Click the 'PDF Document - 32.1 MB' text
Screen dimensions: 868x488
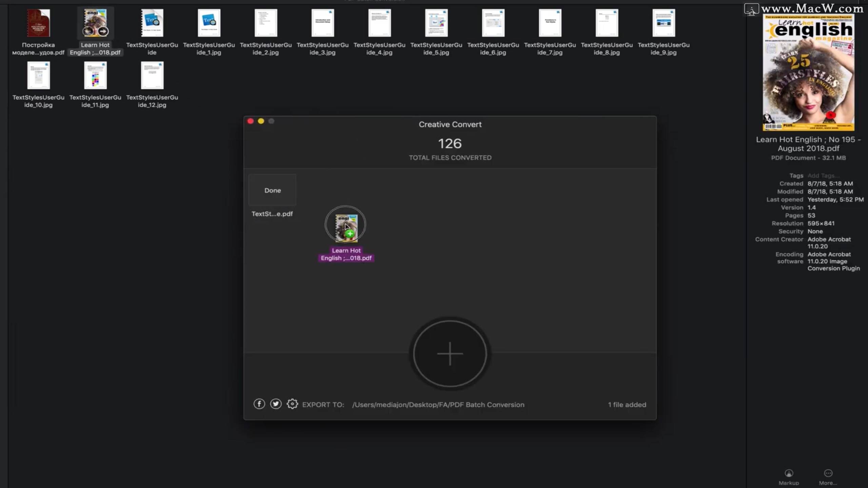tap(808, 158)
